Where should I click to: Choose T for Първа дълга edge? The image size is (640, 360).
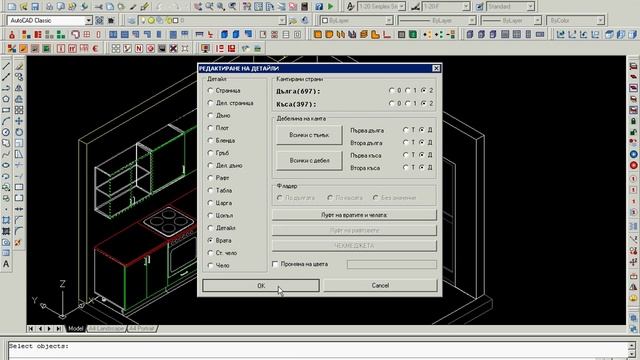pos(405,130)
